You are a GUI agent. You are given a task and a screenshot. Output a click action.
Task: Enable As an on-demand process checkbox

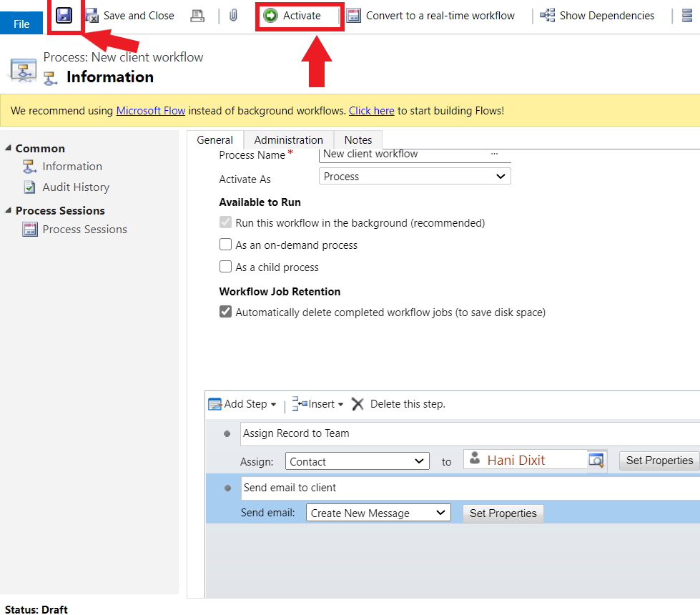pyautogui.click(x=226, y=245)
